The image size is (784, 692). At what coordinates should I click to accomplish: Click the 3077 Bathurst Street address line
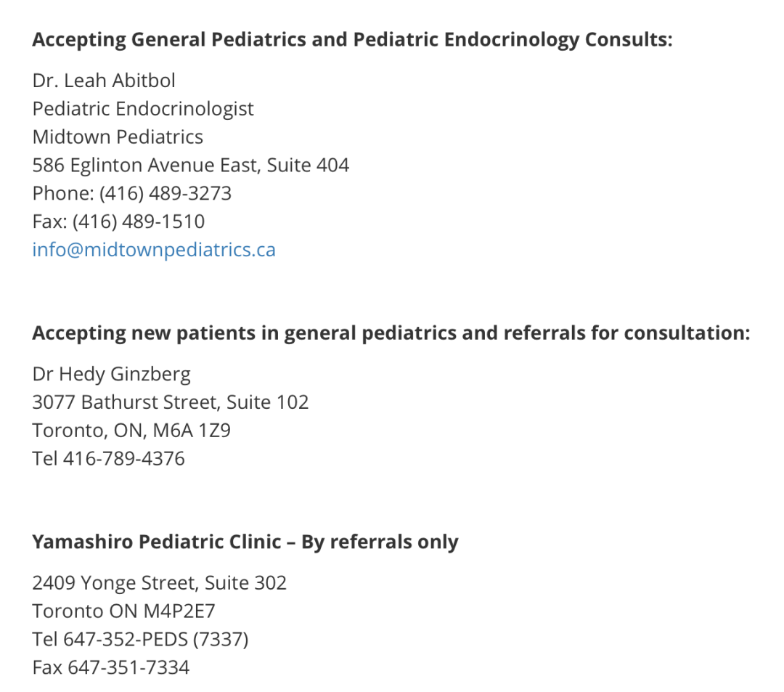tap(171, 402)
